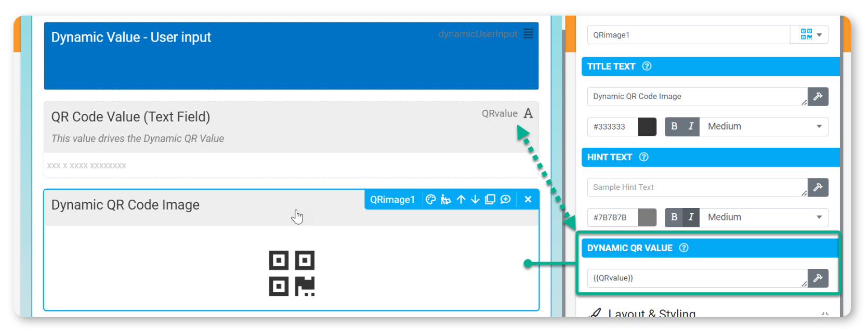Click the hammer icon beside {{QRvalue}} box
This screenshot has height=336, width=868.
(818, 278)
